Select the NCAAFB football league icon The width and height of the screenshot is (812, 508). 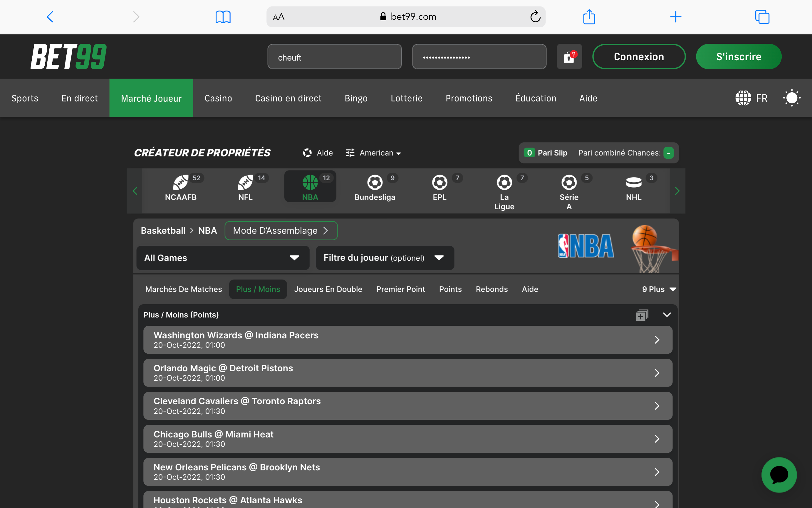click(x=181, y=183)
